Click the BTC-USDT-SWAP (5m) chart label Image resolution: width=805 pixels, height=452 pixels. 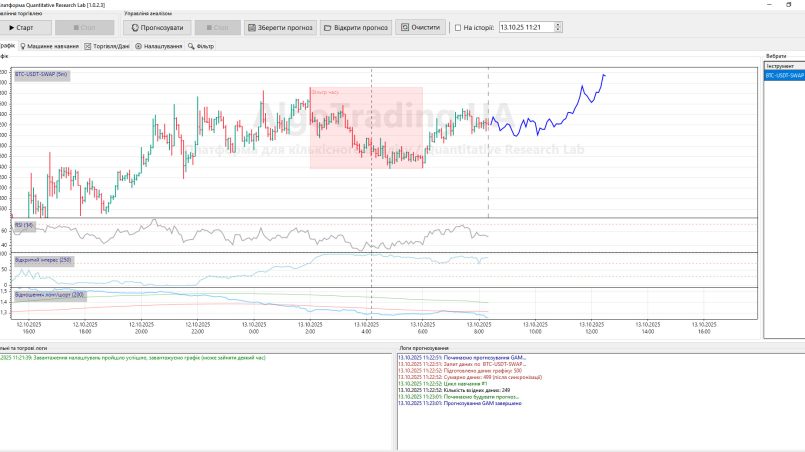click(42, 75)
